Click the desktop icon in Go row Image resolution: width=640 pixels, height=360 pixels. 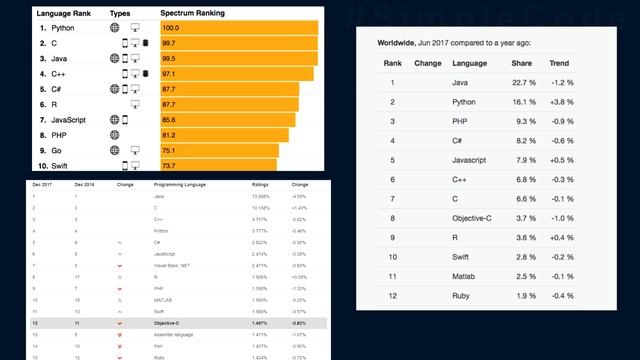coord(135,151)
